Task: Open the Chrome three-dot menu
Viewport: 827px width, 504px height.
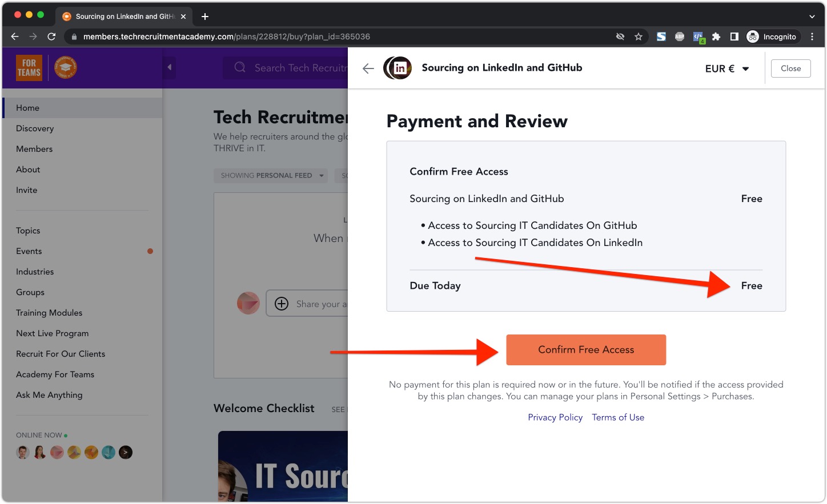Action: pos(812,37)
